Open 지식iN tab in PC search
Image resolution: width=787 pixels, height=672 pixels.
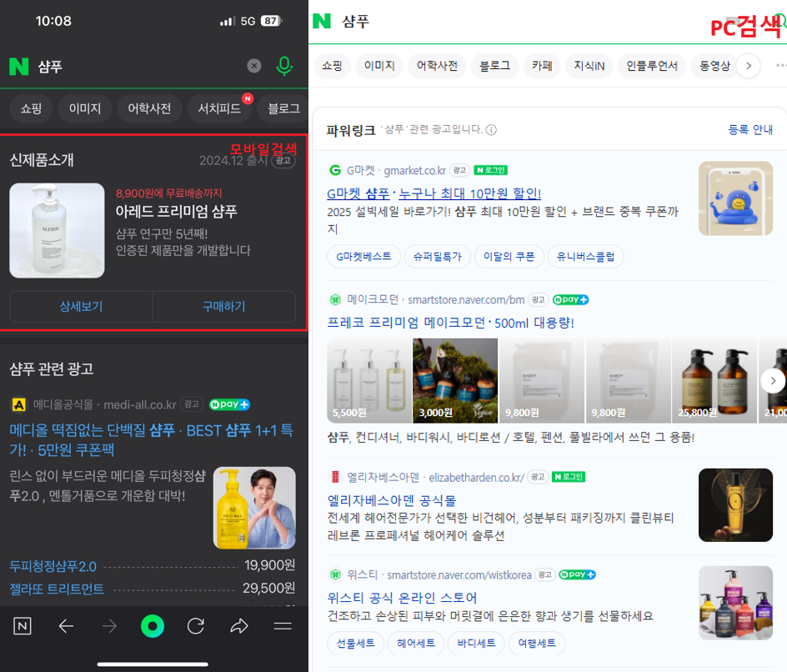pyautogui.click(x=589, y=66)
